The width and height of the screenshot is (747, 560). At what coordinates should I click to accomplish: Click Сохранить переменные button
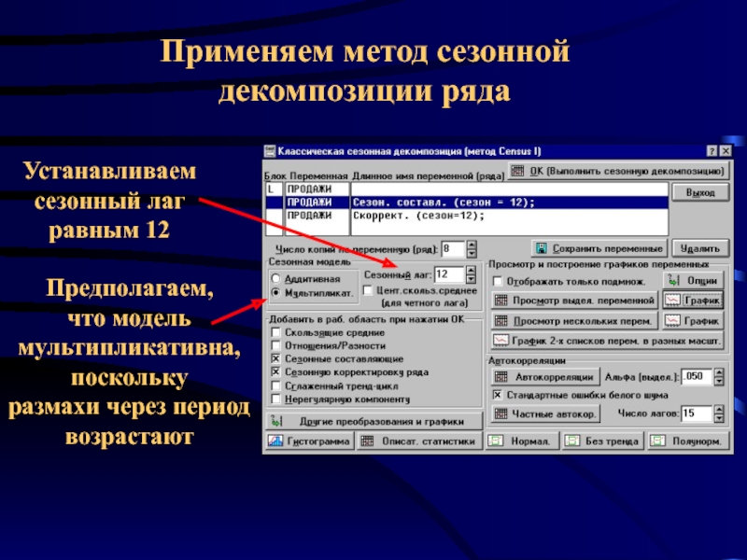pos(599,248)
